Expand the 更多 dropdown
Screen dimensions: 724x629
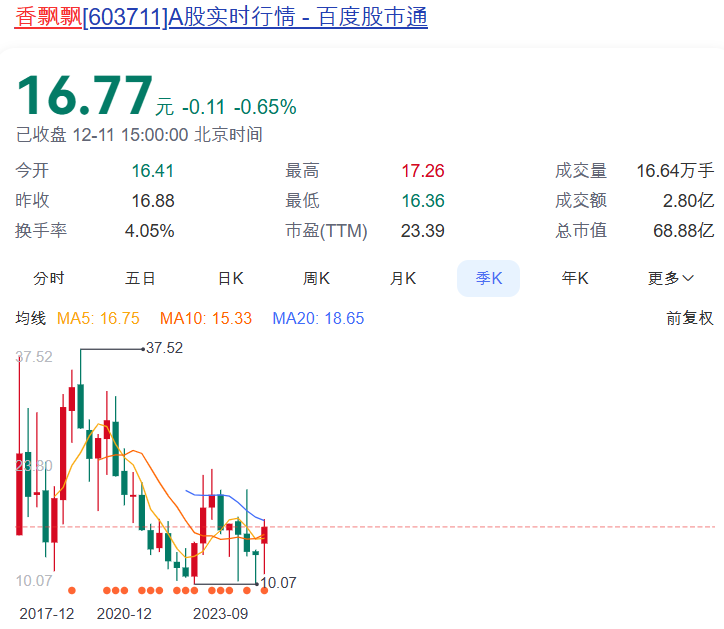(670, 278)
